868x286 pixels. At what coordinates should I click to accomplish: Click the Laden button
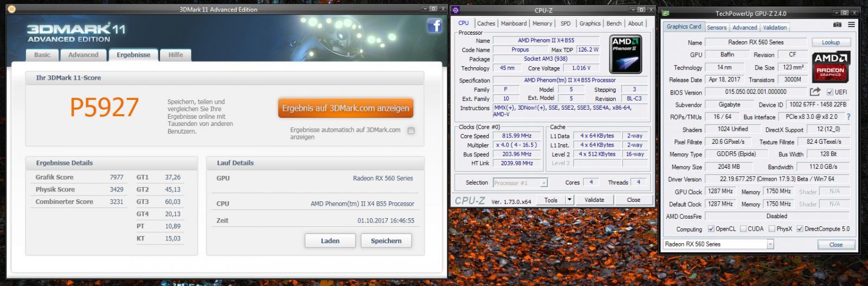coord(330,240)
